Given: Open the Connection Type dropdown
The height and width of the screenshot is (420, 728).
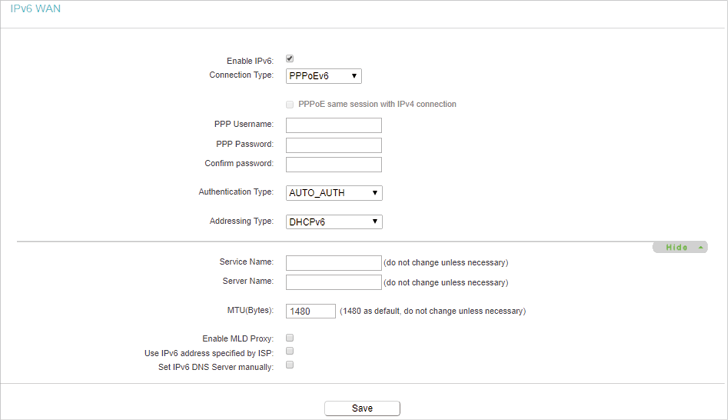Looking at the screenshot, I should 324,76.
